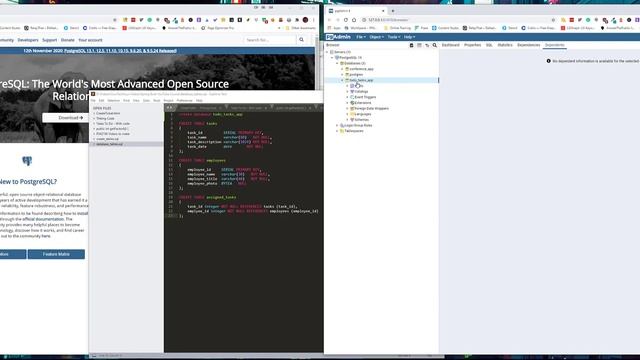Open the Project menu in Sublime Text

pos(168,100)
